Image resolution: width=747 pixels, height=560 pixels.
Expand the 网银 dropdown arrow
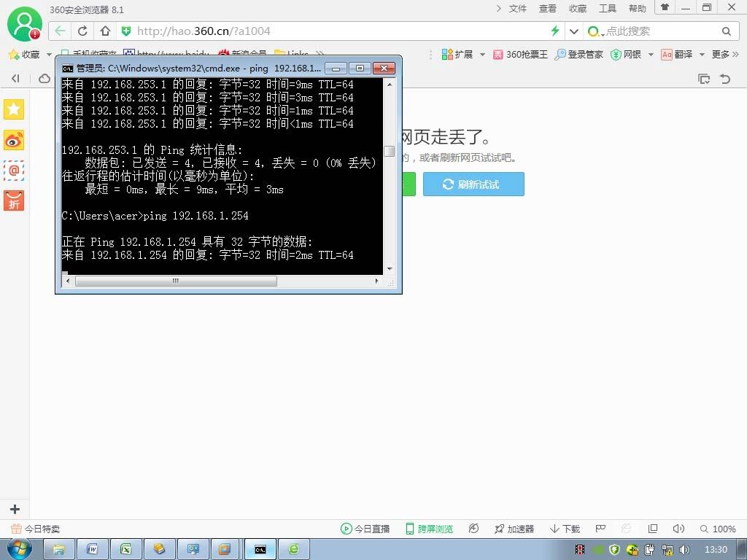coord(651,55)
